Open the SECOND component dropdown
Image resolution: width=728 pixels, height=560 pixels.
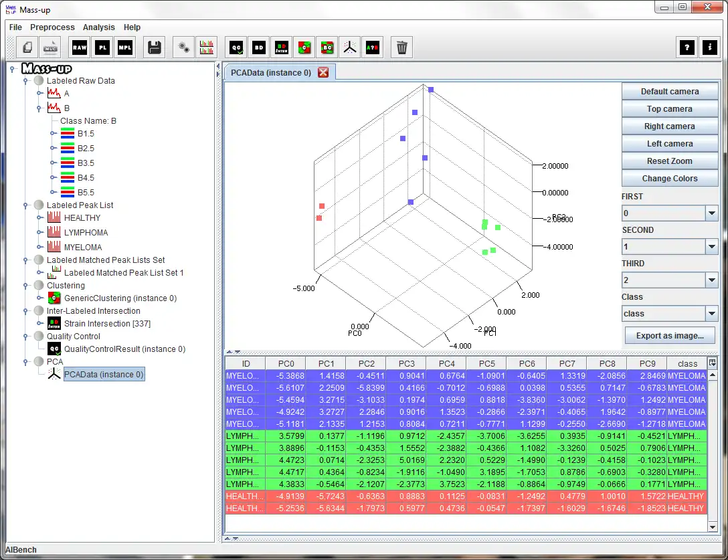click(711, 247)
